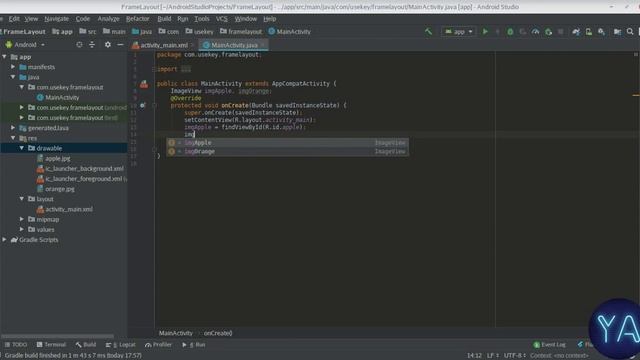Collapse the java folder
This screenshot has height=360, width=640.
pyautogui.click(x=13, y=77)
